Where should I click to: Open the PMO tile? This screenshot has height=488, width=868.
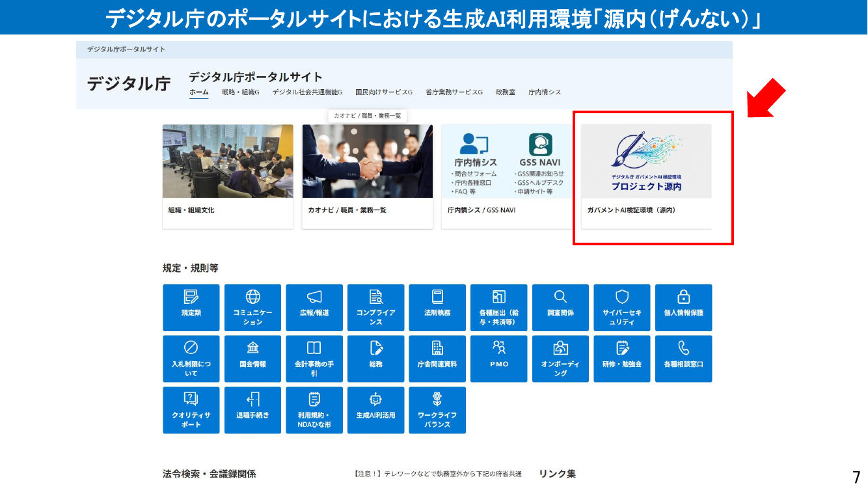pyautogui.click(x=498, y=359)
